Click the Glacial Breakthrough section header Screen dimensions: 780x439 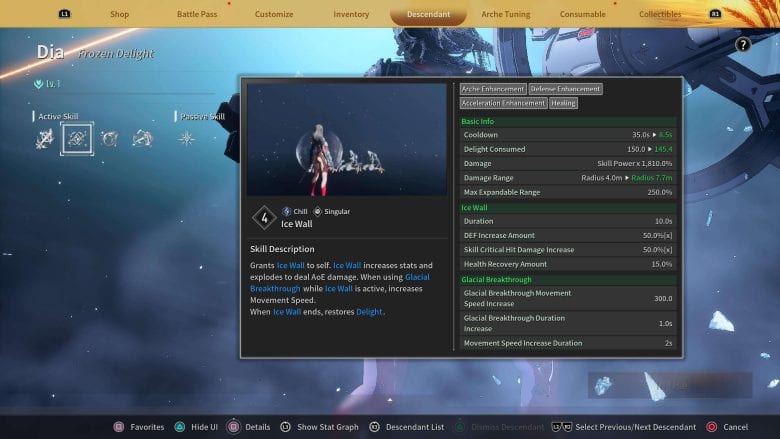(x=568, y=279)
